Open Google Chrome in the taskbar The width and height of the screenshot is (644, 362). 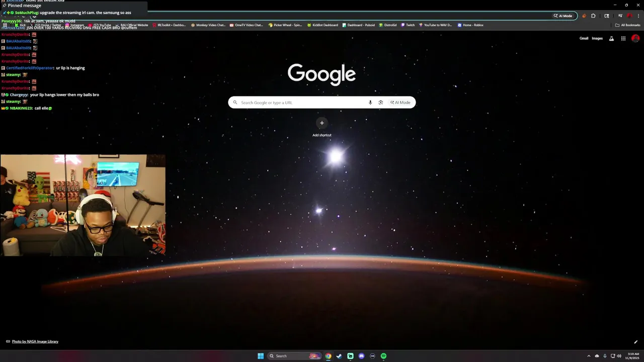328,356
